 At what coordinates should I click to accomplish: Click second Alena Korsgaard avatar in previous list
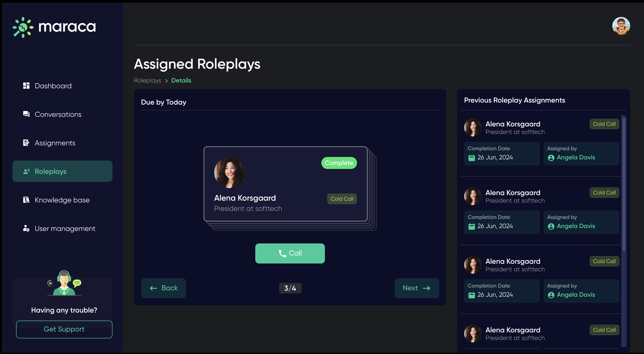click(473, 196)
